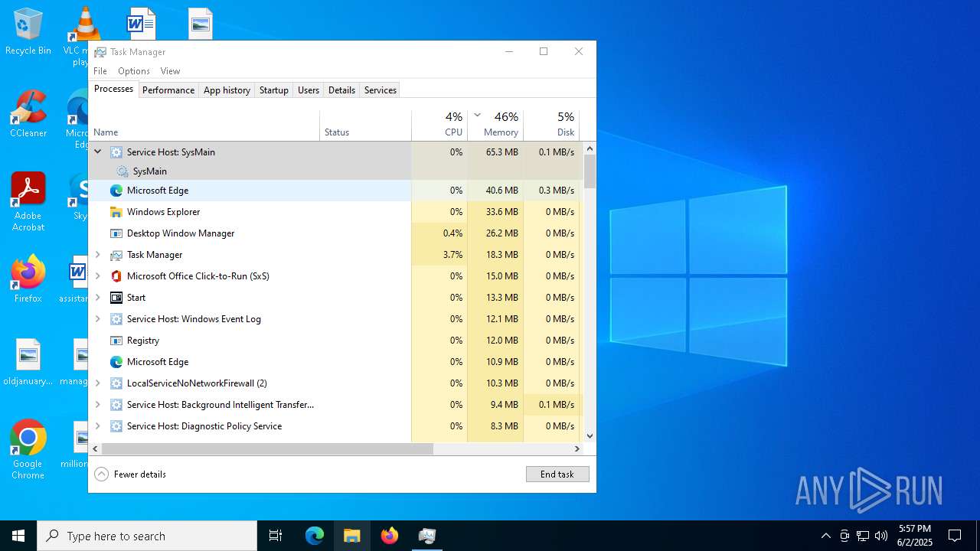Sort by the Memory column header
Viewport: 980px width, 551px height.
pyautogui.click(x=495, y=126)
